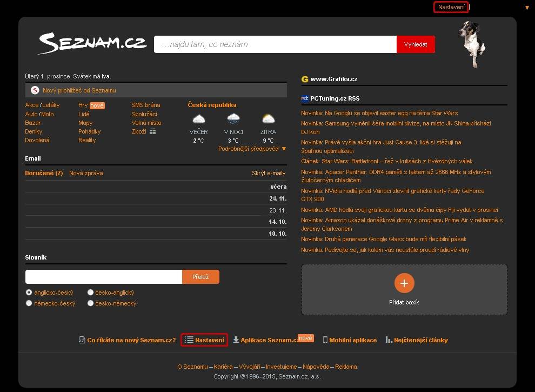Click the main search input field
The width and height of the screenshot is (535, 392).
tap(276, 44)
